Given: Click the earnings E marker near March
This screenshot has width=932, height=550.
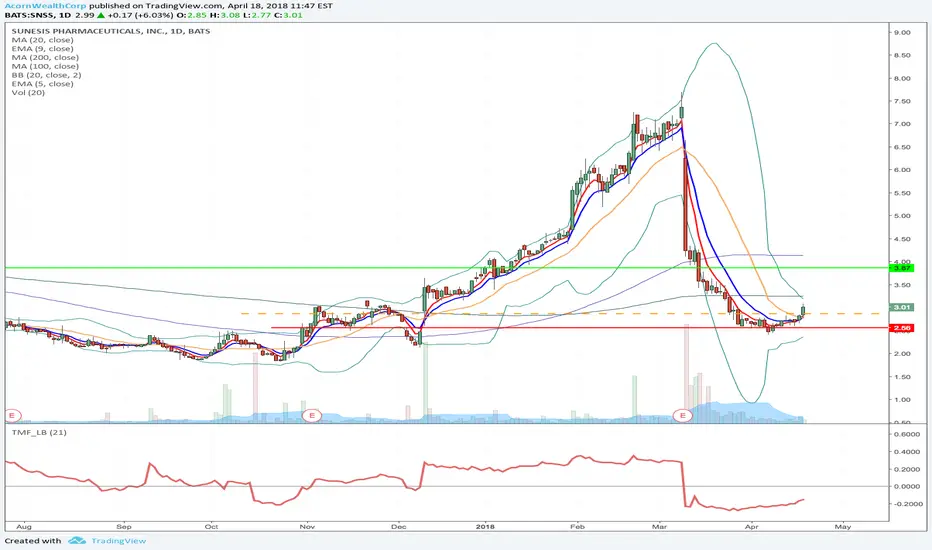Looking at the screenshot, I should (683, 415).
